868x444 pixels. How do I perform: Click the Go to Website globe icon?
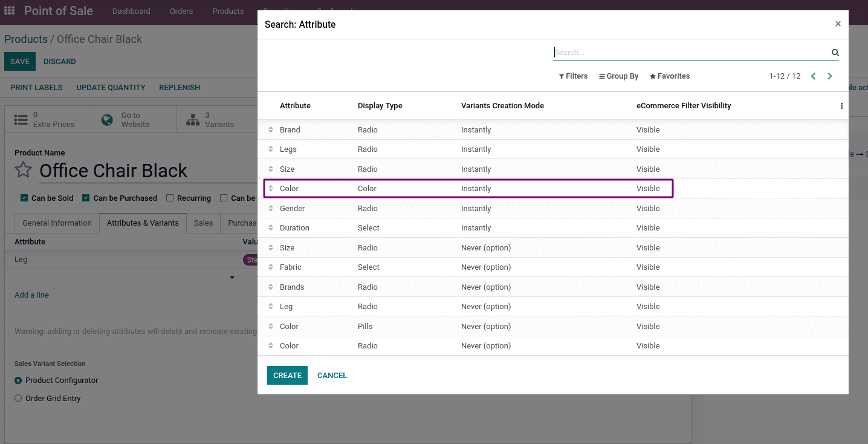click(x=108, y=120)
